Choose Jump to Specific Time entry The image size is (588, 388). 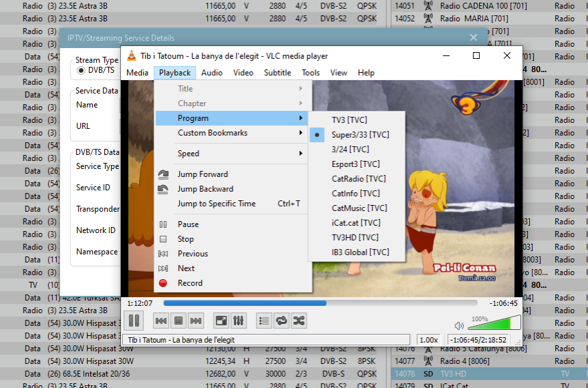click(x=232, y=204)
